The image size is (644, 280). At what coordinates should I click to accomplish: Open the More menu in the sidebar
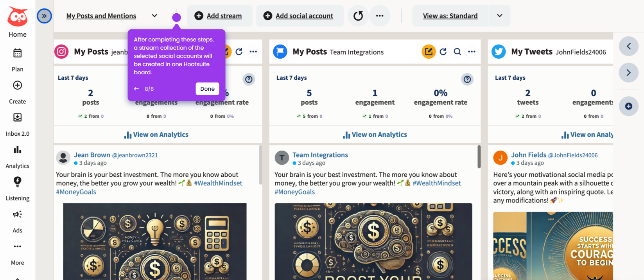coord(17,254)
